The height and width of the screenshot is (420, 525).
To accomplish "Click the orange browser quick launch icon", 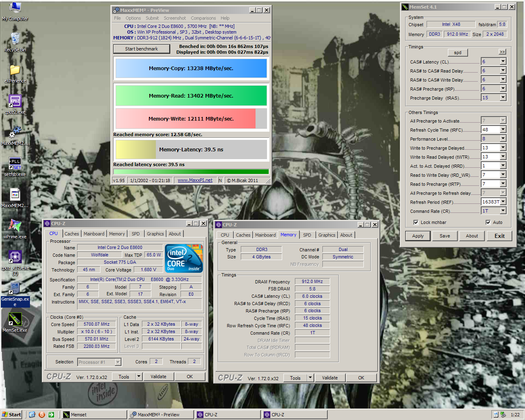I will click(41, 415).
